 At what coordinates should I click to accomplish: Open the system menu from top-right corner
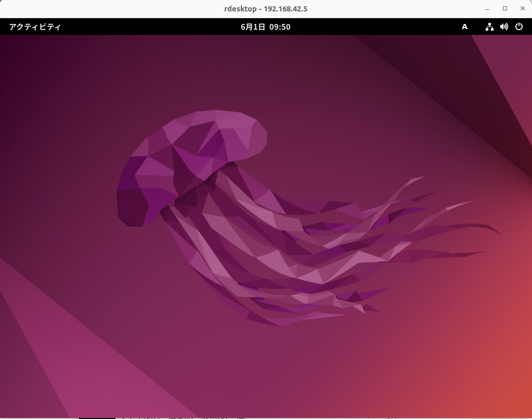[503, 27]
